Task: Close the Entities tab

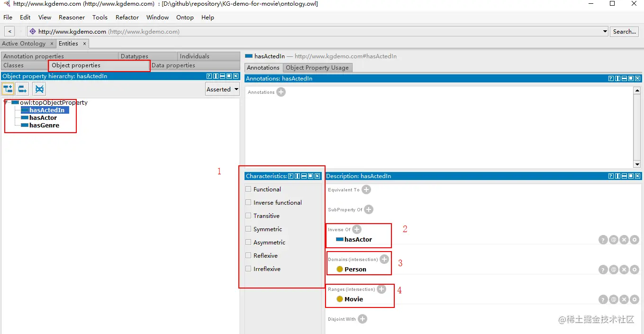Action: [x=84, y=44]
